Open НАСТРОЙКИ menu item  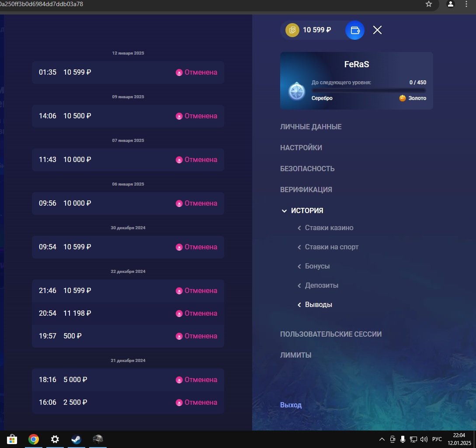tap(301, 148)
